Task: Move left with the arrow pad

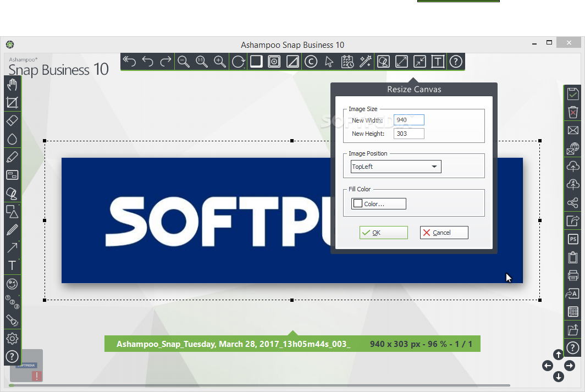Action: (x=547, y=366)
